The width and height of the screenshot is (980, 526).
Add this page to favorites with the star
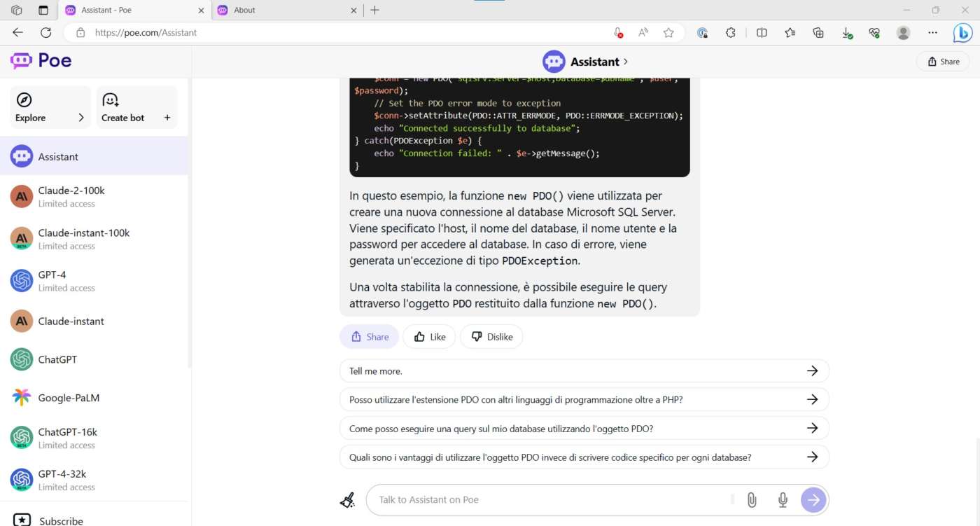668,32
